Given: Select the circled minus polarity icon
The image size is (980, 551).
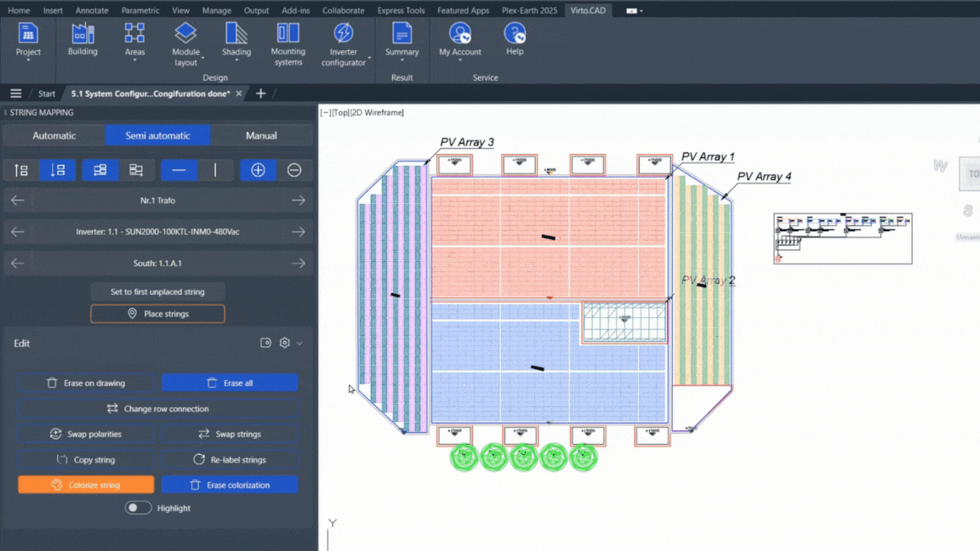Looking at the screenshot, I should click(x=294, y=170).
